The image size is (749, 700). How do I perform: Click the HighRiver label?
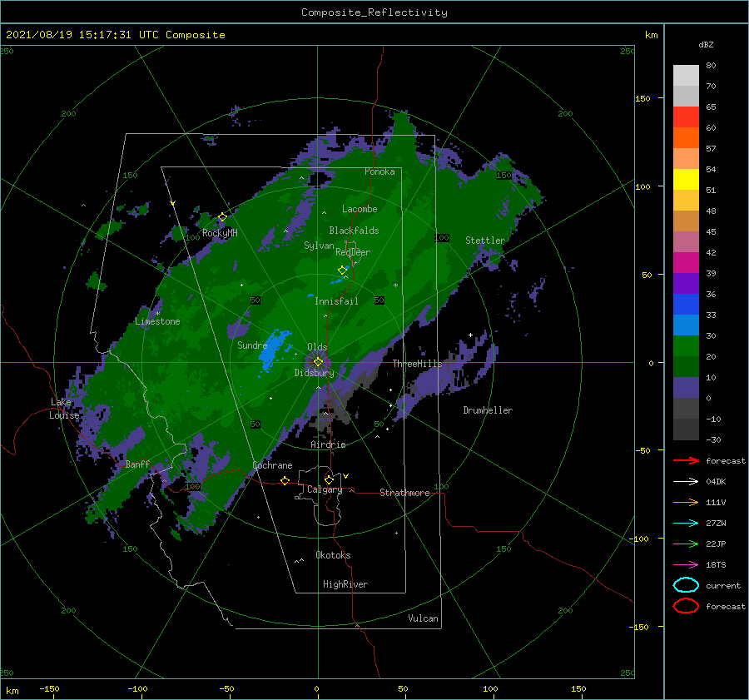(x=345, y=584)
